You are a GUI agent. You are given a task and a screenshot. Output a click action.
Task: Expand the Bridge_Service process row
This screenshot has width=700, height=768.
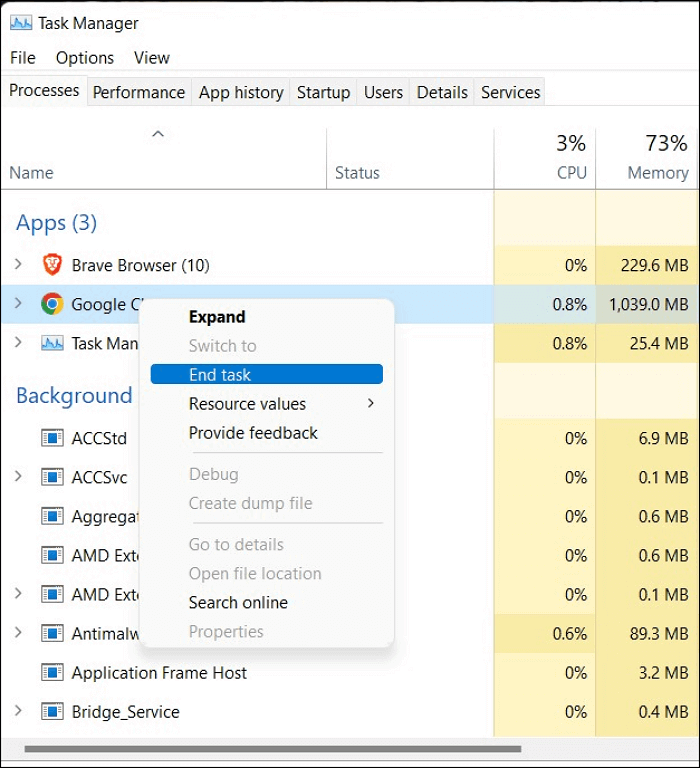[19, 711]
